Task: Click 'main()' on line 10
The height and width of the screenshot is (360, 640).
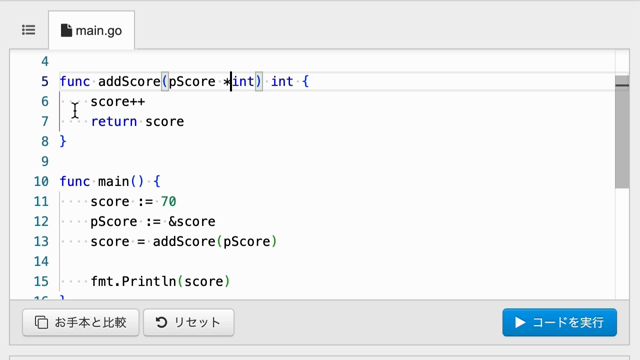Action: [121, 182]
